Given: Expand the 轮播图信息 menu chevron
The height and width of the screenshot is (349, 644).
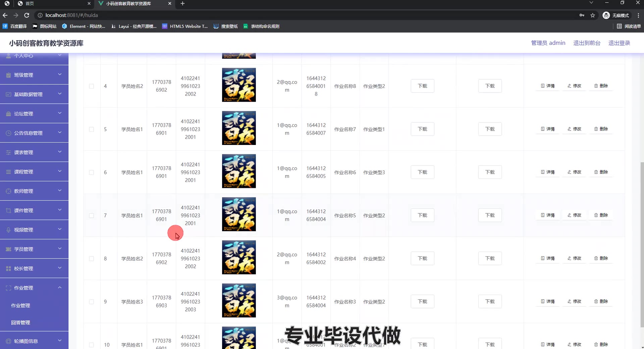Looking at the screenshot, I should (x=60, y=341).
